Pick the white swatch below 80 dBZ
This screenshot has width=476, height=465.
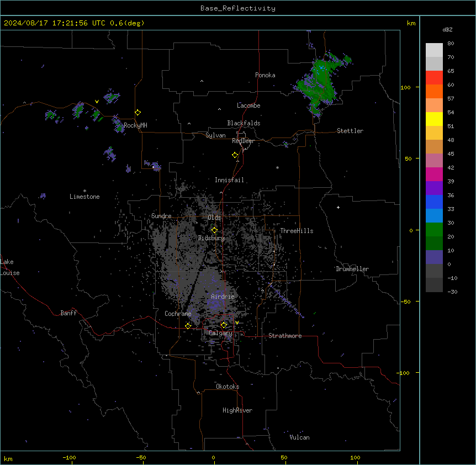(x=434, y=50)
